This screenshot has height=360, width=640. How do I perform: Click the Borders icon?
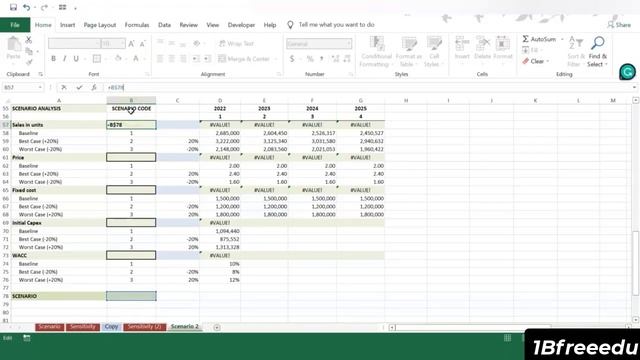(x=97, y=59)
